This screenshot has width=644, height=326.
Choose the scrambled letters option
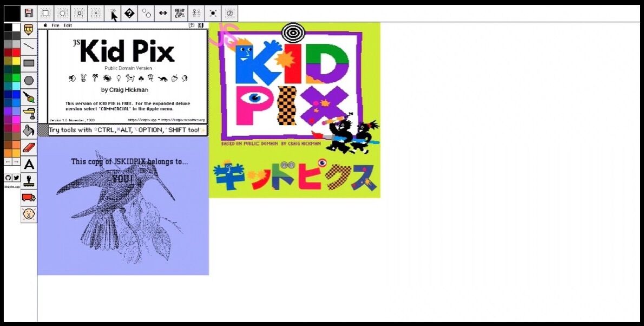point(180,13)
